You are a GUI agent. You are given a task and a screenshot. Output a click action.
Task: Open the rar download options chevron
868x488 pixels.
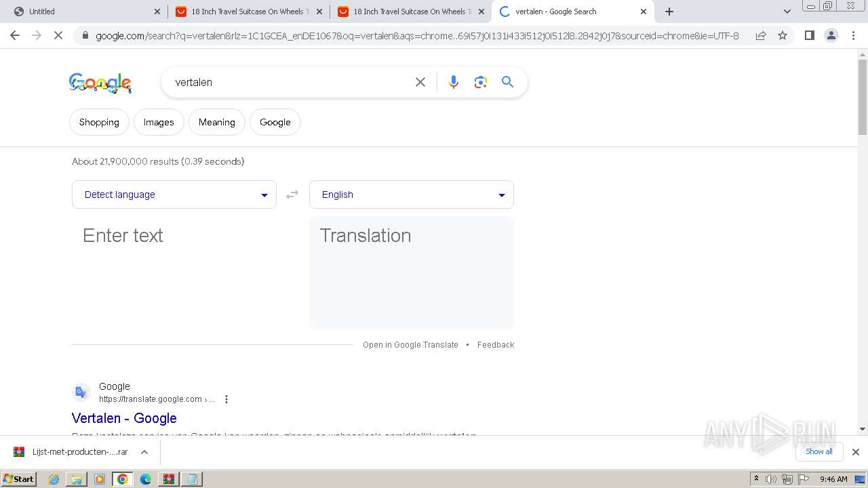coord(144,452)
